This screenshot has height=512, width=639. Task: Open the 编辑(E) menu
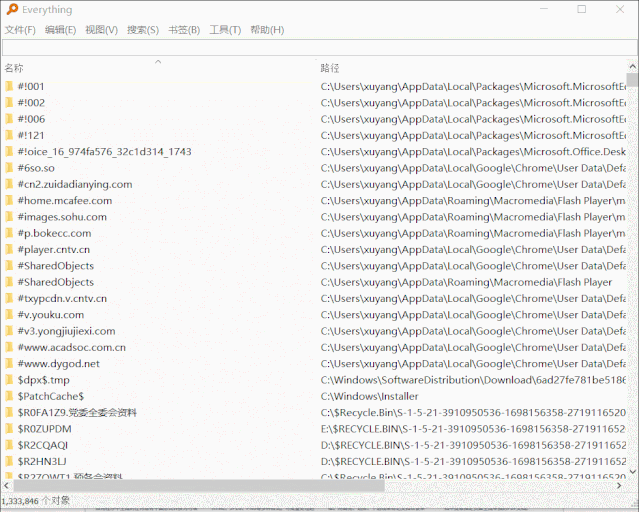pyautogui.click(x=60, y=30)
